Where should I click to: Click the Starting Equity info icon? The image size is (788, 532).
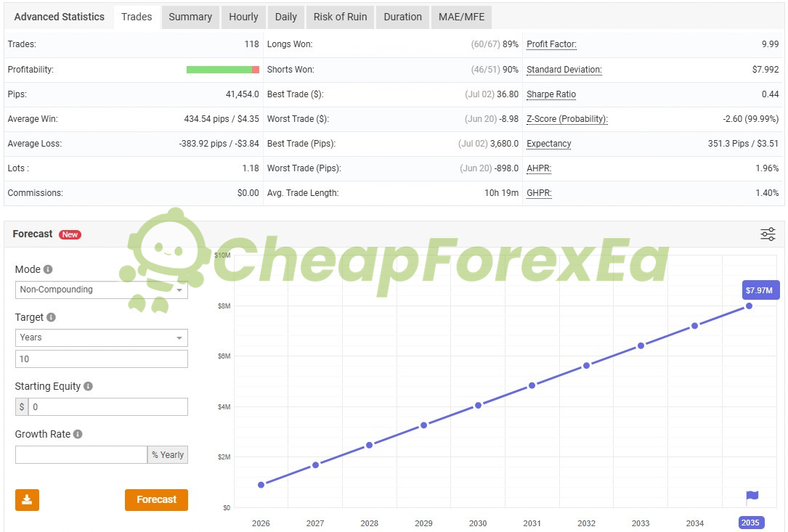(x=88, y=386)
